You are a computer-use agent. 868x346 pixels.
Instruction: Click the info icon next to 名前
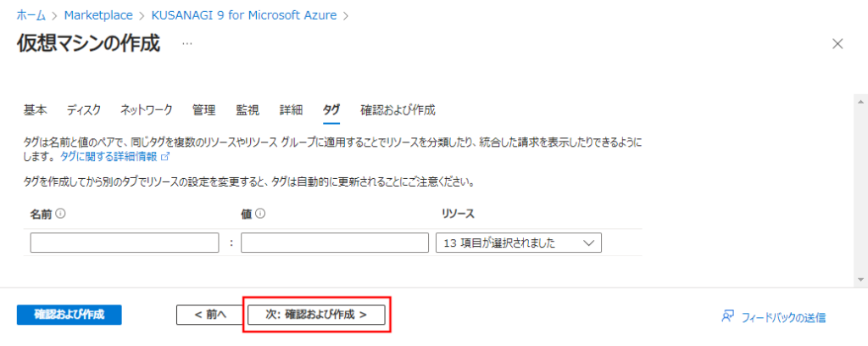coord(60,214)
